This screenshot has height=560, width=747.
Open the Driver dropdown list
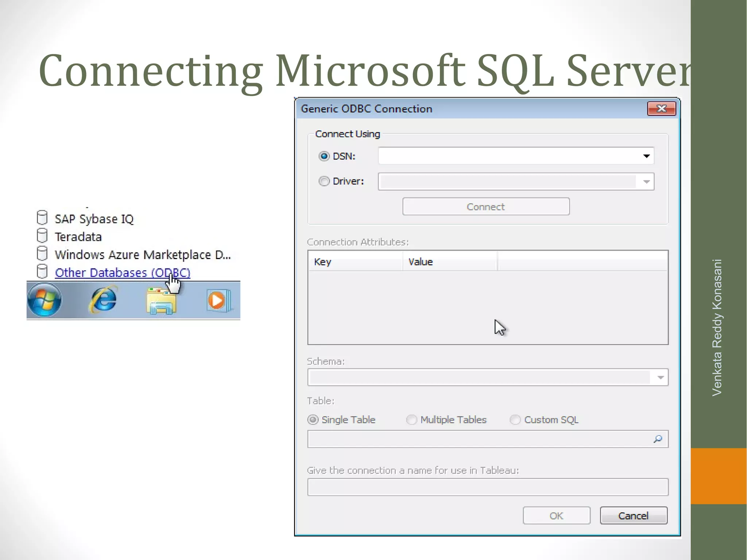point(646,181)
